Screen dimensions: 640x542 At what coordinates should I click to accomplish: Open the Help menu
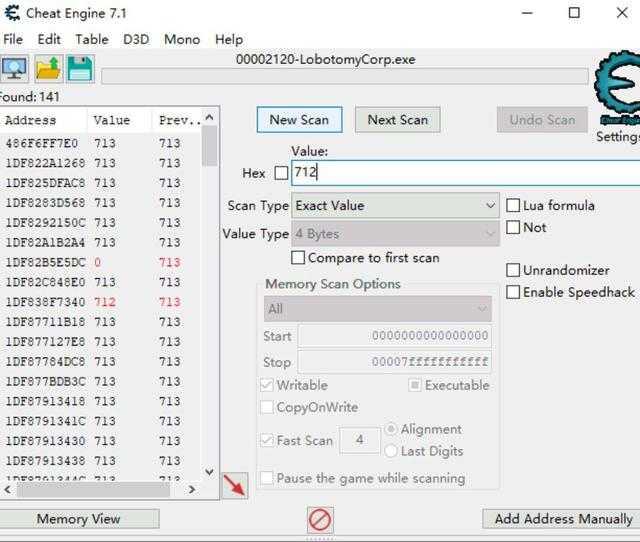click(x=229, y=40)
